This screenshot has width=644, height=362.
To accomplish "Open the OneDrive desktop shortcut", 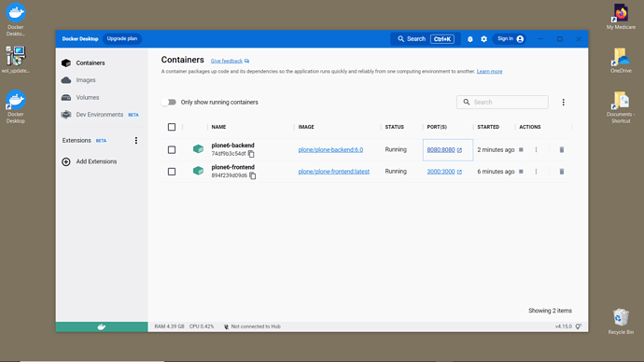I will [621, 61].
